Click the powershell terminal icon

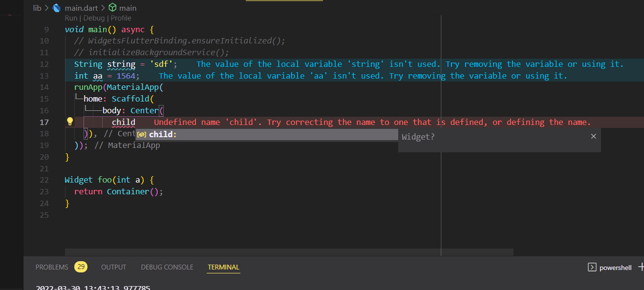(x=591, y=267)
